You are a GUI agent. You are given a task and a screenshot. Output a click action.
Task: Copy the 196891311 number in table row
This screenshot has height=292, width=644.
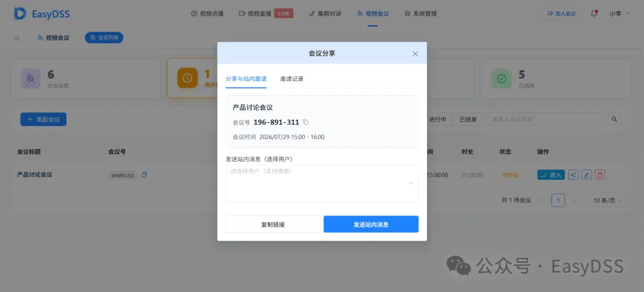(x=144, y=175)
